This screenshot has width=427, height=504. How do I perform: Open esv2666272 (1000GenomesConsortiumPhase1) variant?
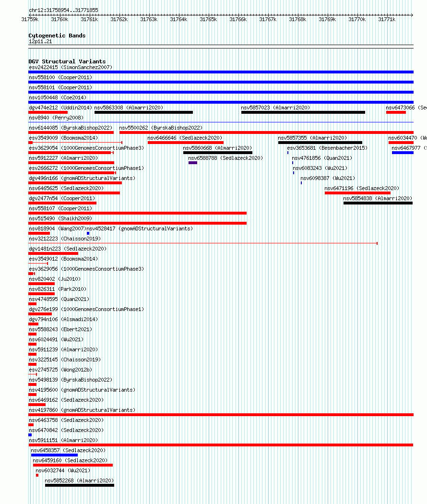click(86, 168)
